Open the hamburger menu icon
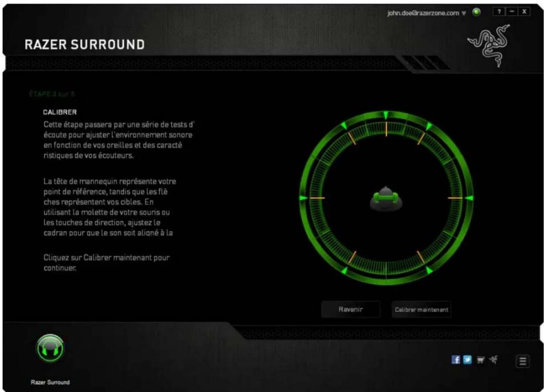This screenshot has height=392, width=544. point(524,361)
